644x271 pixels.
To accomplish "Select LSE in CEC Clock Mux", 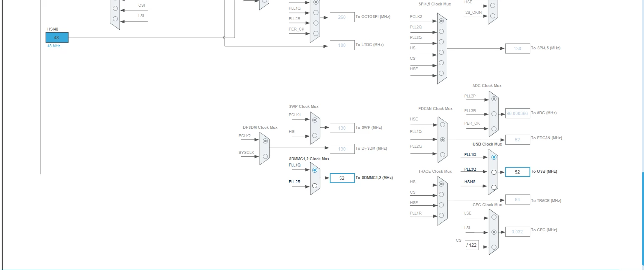I will (x=494, y=217).
